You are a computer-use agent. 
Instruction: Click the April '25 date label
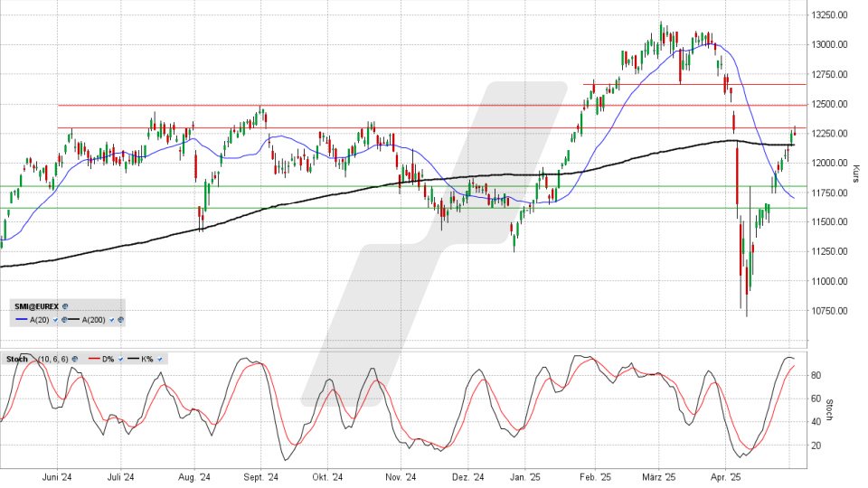tap(725, 477)
